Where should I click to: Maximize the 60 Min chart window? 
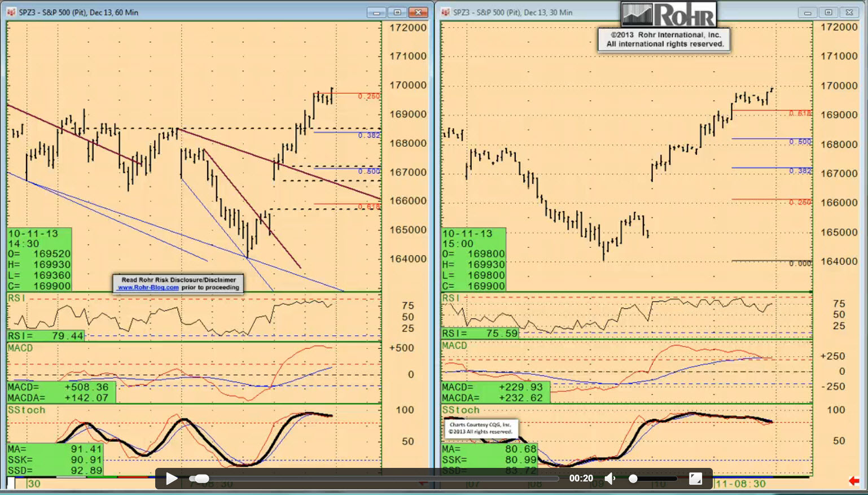click(x=397, y=12)
